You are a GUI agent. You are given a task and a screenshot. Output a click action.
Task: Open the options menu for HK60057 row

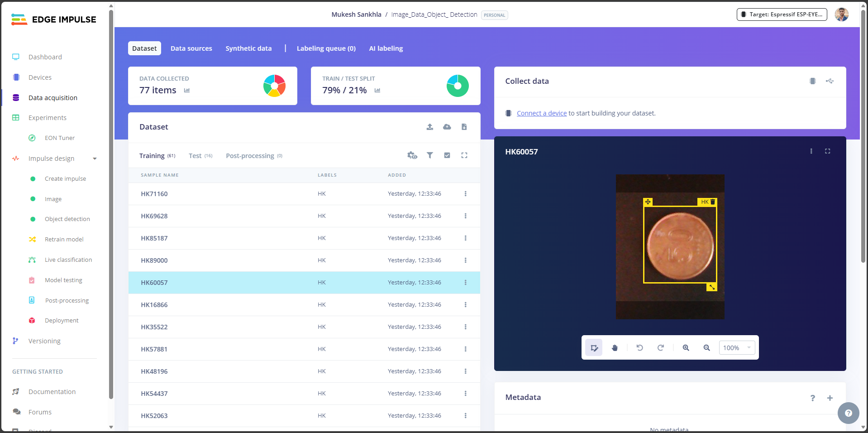tap(465, 283)
